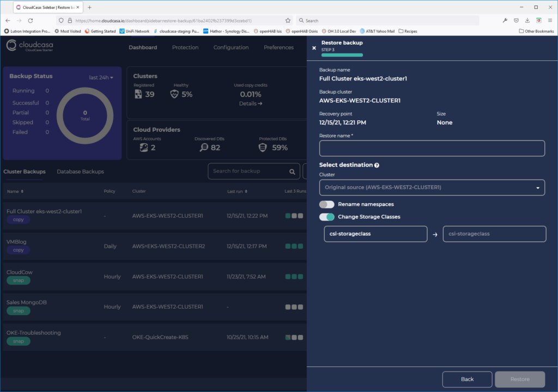Click the search magnifier in backup search
This screenshot has width=558, height=392.
tap(292, 172)
